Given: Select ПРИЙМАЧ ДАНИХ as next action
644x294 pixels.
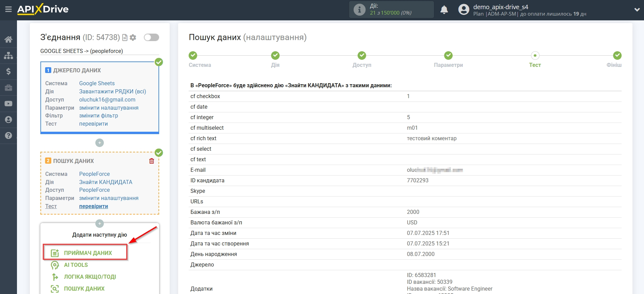Looking at the screenshot, I should [88, 253].
